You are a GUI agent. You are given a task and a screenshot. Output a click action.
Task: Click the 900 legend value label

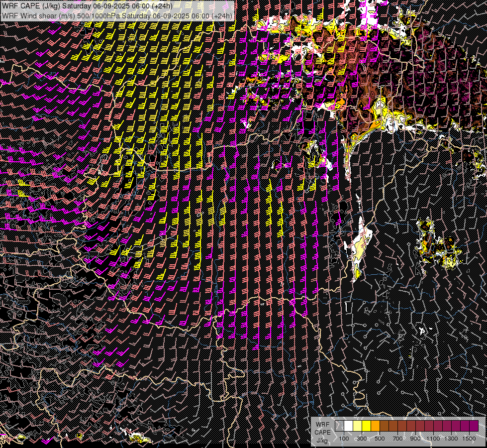pyautogui.click(x=415, y=439)
